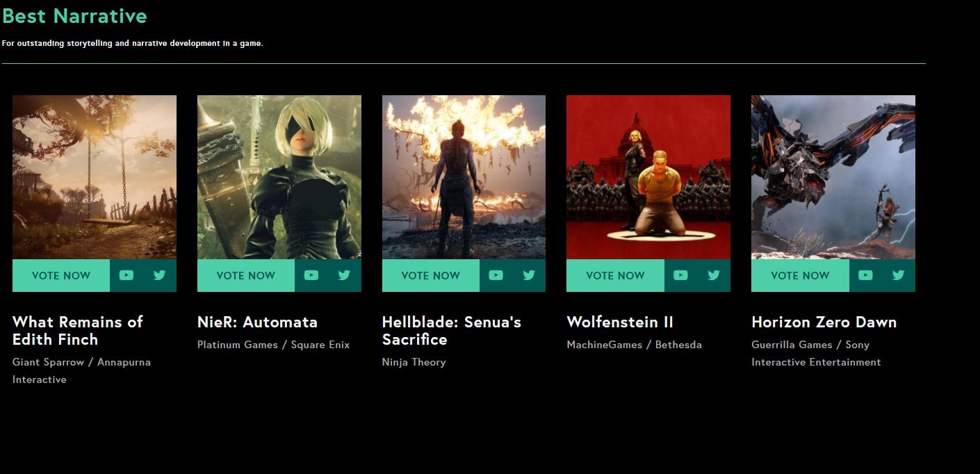Click the Horizon Zero Dawn title

click(824, 322)
